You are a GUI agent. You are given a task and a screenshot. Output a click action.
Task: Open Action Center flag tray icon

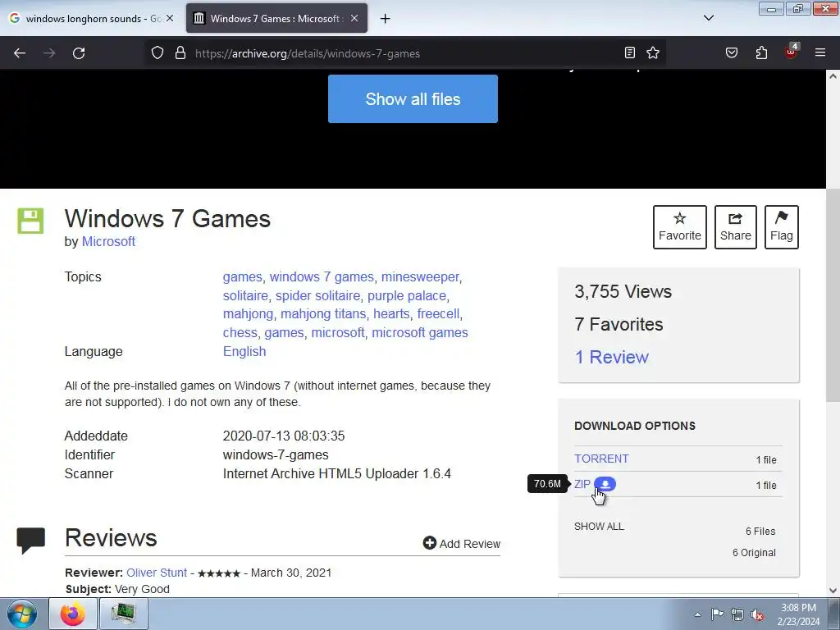[x=717, y=614]
